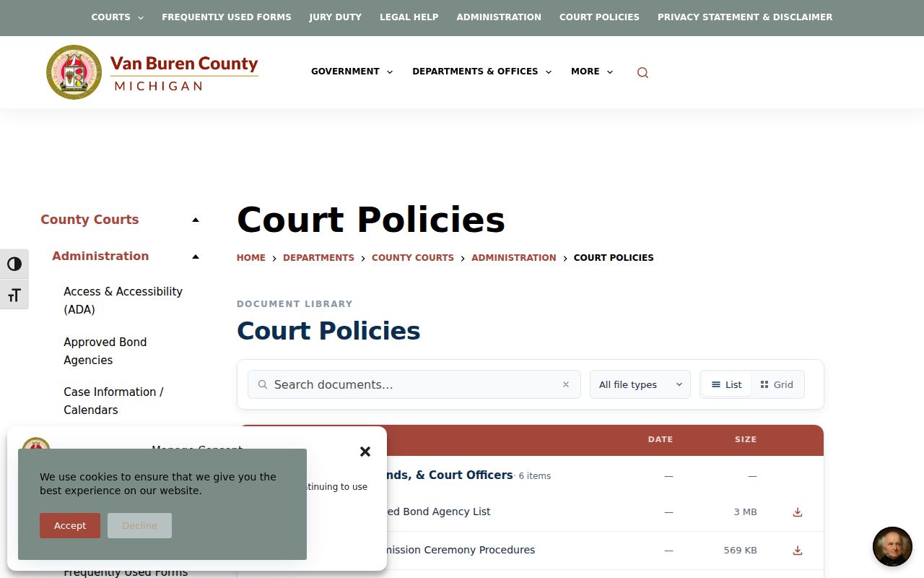
Task: Accept cookies
Action: pyautogui.click(x=70, y=525)
